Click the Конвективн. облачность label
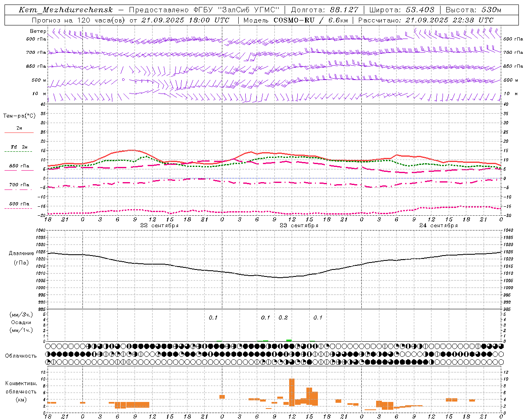 coord(21,388)
